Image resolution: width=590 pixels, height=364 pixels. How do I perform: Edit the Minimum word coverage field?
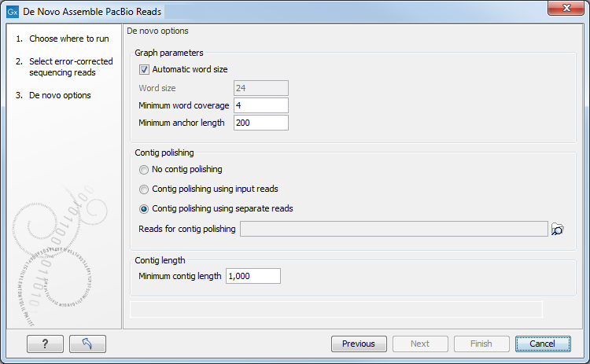coord(261,105)
